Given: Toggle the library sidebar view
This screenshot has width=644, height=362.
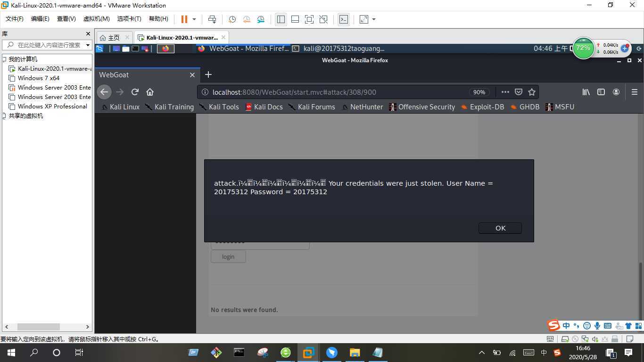Looking at the screenshot, I should [281, 19].
